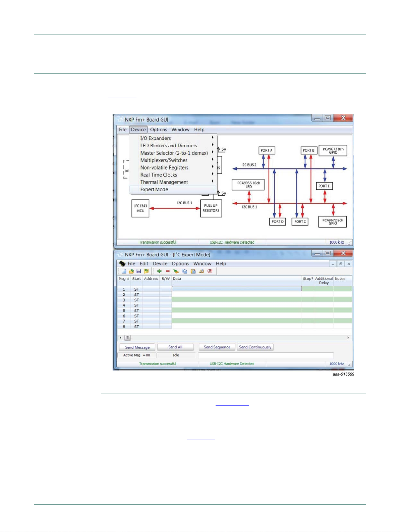Image resolution: width=400 pixels, height=532 pixels.
Task: Expand the Real Time Clocks submenu
Action: 173,175
